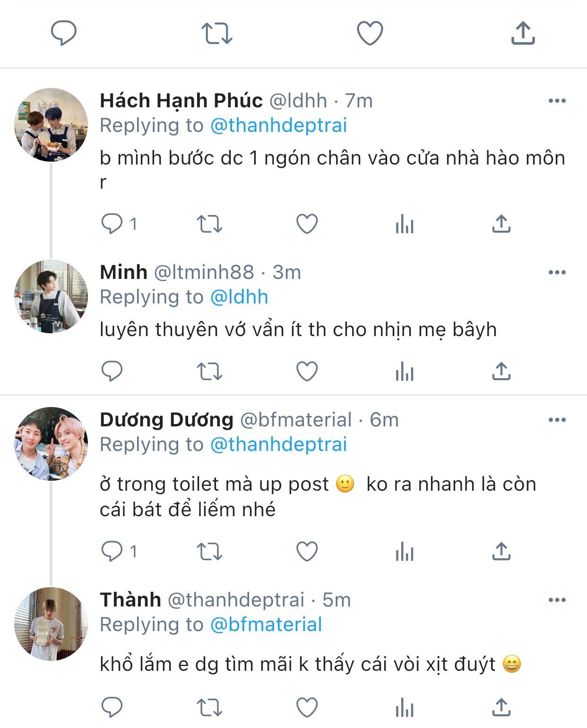Like Minh's reply tweet
Viewport: 587px width, 728px height.
click(x=307, y=372)
